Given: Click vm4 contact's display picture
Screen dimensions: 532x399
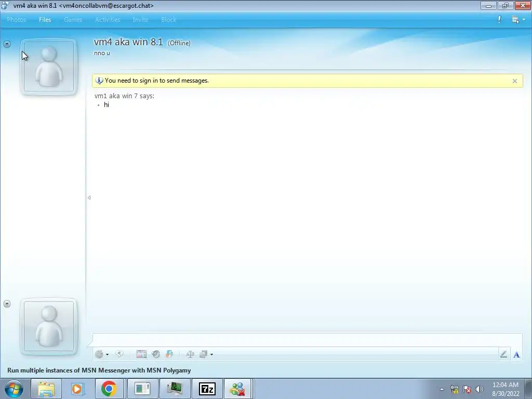Looking at the screenshot, I should (x=49, y=66).
